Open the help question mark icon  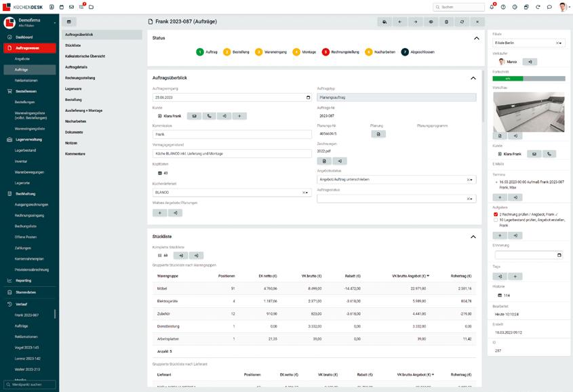[x=503, y=7]
